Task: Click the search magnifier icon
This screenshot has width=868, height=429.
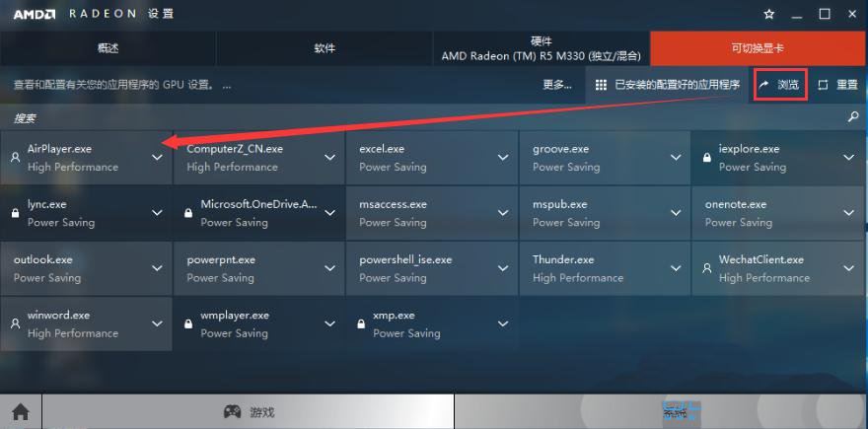Action: pos(853,117)
